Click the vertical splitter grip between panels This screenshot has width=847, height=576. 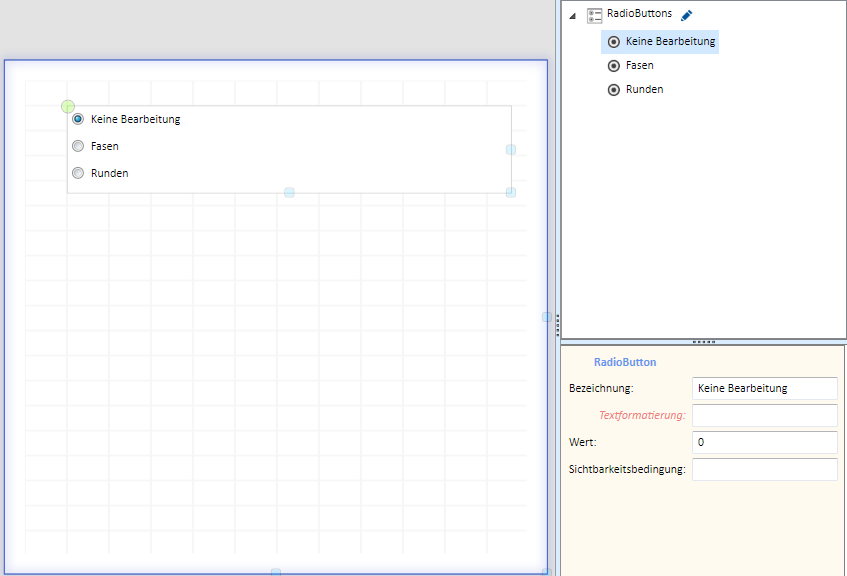557,325
